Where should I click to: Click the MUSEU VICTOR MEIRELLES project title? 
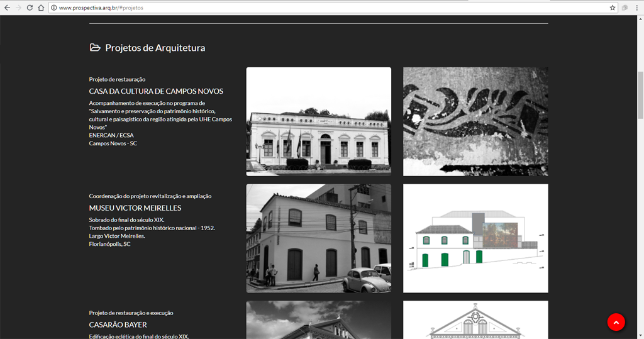135,208
